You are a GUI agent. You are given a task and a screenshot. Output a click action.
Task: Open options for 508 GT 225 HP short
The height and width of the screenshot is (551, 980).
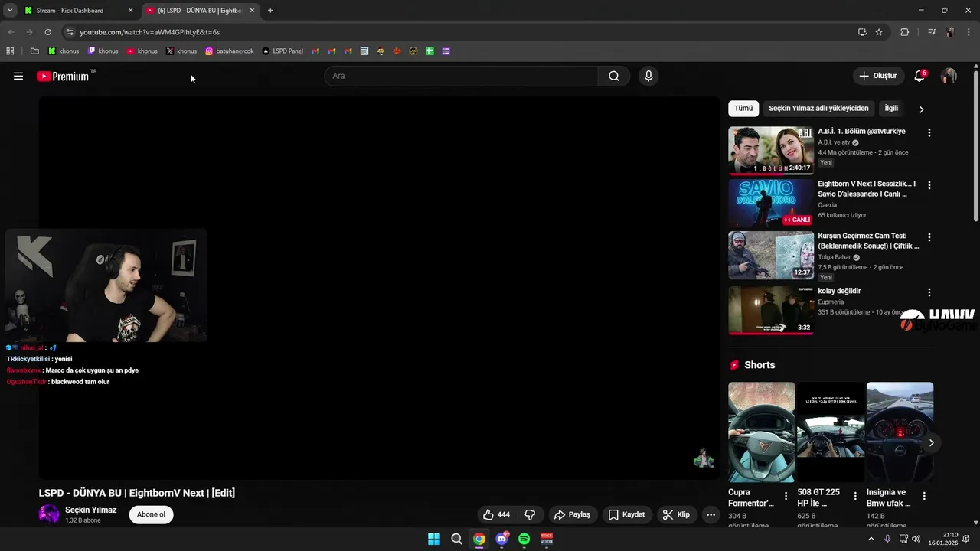click(x=855, y=496)
